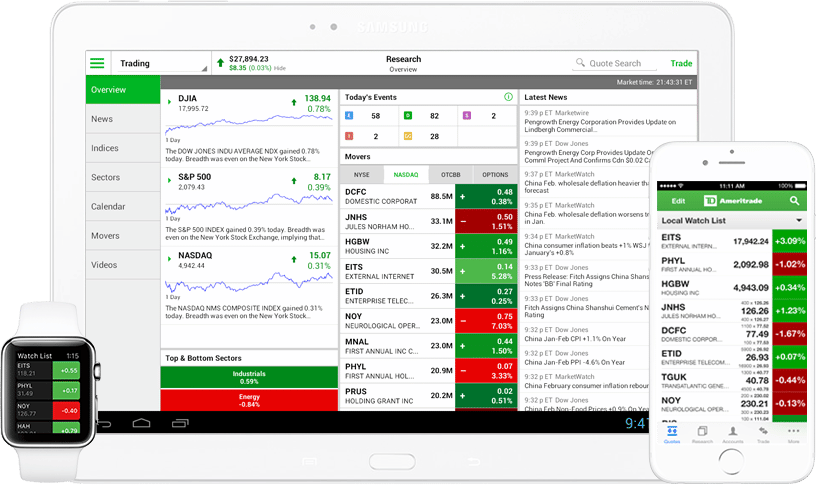The width and height of the screenshot is (817, 485).
Task: Tap the Android home button on tablet
Action: [x=141, y=423]
